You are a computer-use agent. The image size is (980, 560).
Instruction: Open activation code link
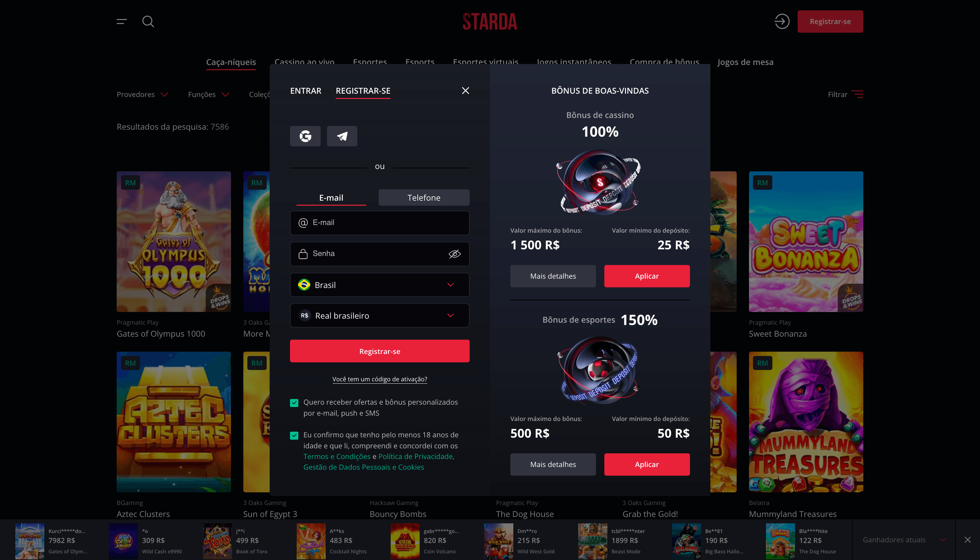click(x=380, y=379)
